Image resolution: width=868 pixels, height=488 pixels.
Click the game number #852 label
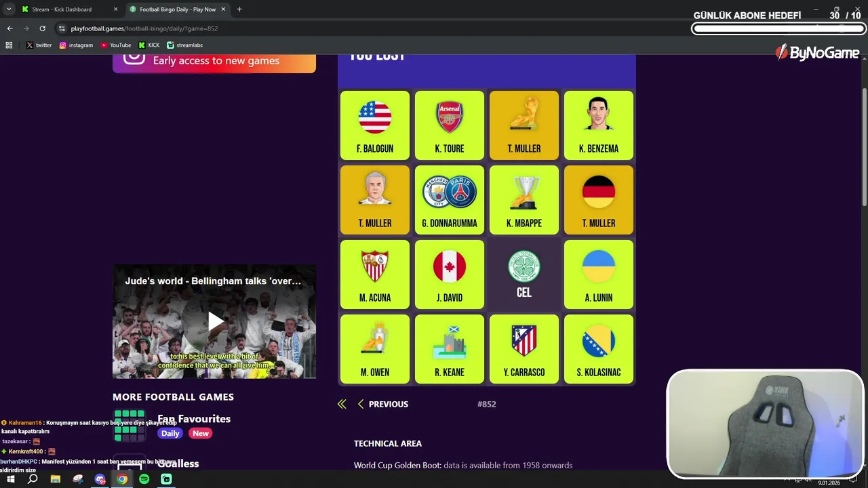coord(487,404)
